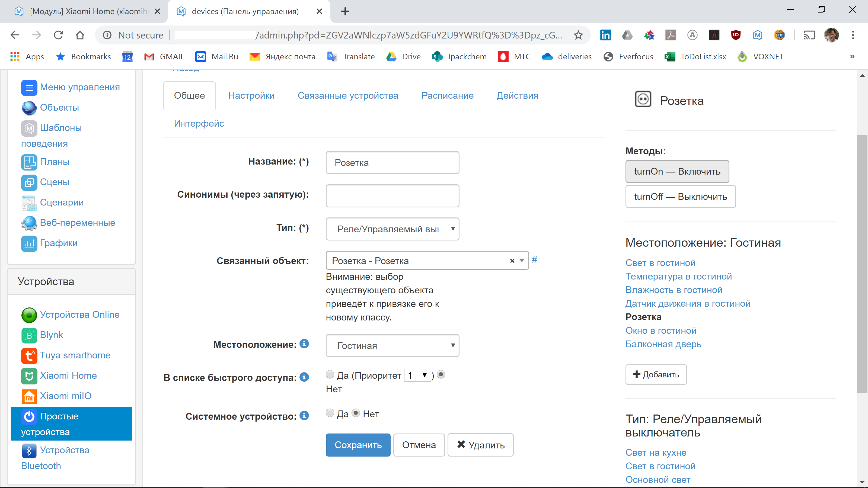Open the Сценарии icon
This screenshot has height=488, width=868.
pos(29,203)
